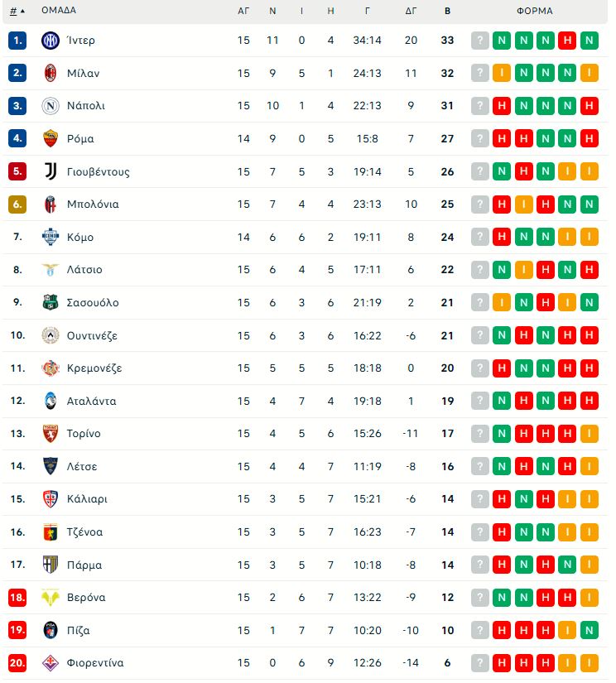Click the Lazio eagle logo
This screenshot has height=683, width=616.
point(51,270)
